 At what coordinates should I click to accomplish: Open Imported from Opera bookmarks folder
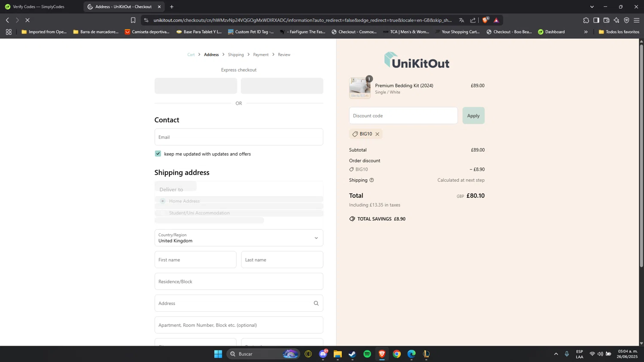[44, 32]
